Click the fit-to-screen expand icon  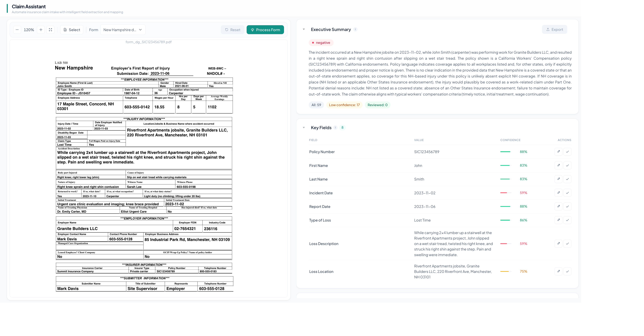coord(51,30)
